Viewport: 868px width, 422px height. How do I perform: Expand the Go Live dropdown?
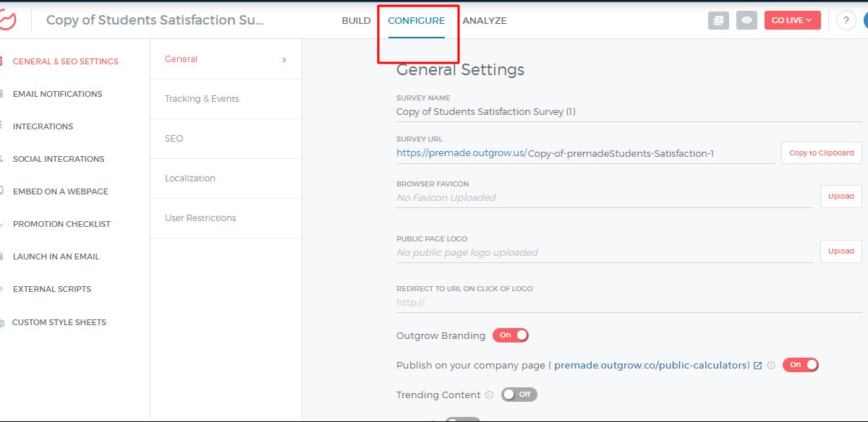click(792, 20)
